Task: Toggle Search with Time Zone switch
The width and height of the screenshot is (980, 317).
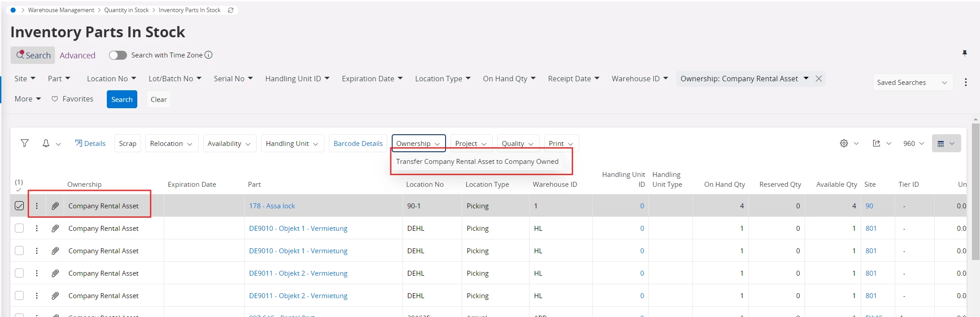Action: pos(118,55)
